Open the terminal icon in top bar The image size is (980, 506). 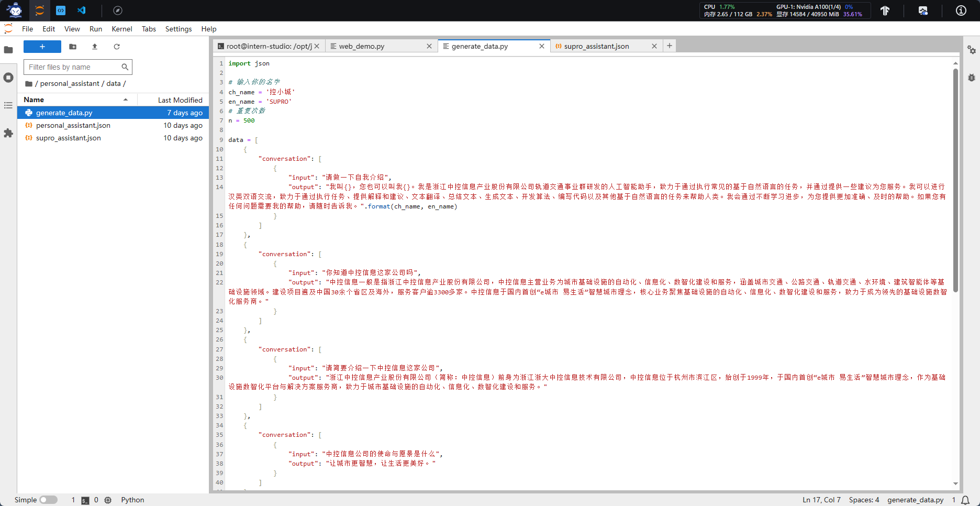point(61,10)
